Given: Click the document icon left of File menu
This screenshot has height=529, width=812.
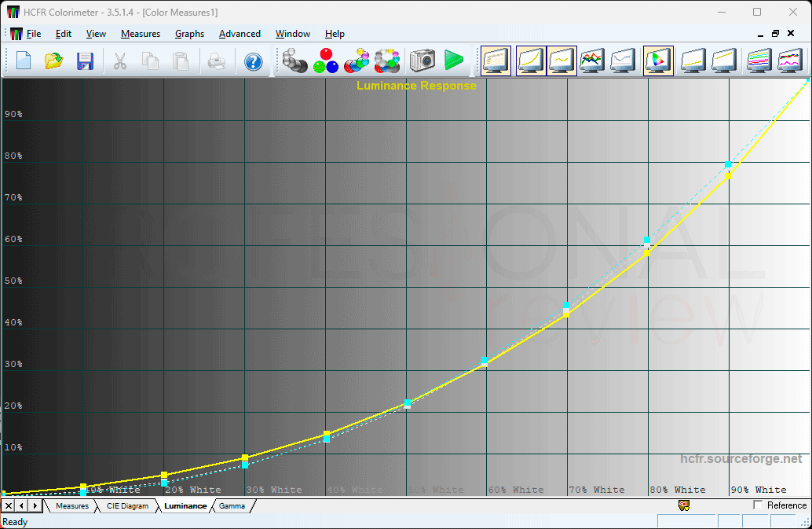Looking at the screenshot, I should [x=16, y=34].
